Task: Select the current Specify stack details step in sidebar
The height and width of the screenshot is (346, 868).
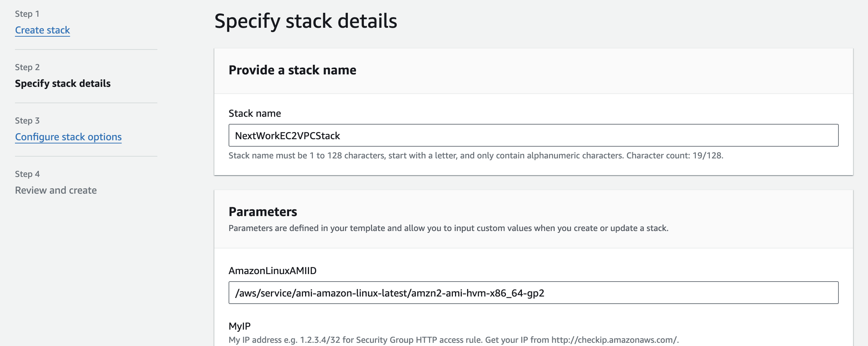Action: click(63, 84)
